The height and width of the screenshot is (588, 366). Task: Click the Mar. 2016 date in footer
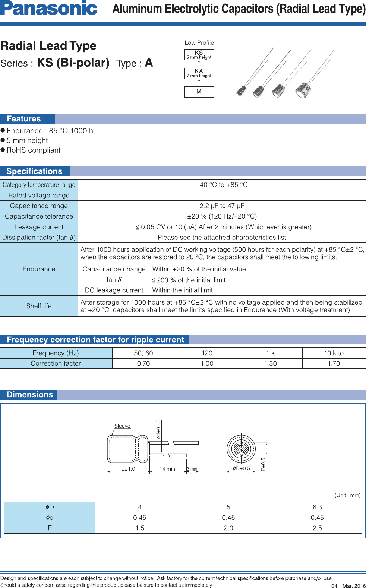[354, 586]
